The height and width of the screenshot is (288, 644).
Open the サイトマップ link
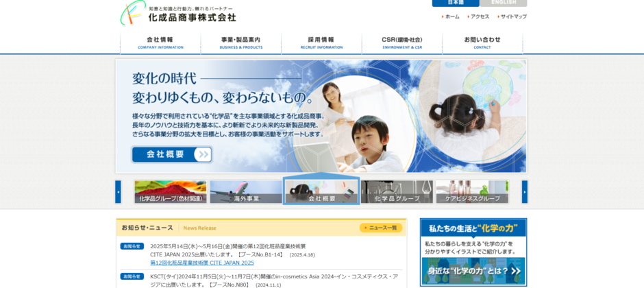pyautogui.click(x=512, y=17)
